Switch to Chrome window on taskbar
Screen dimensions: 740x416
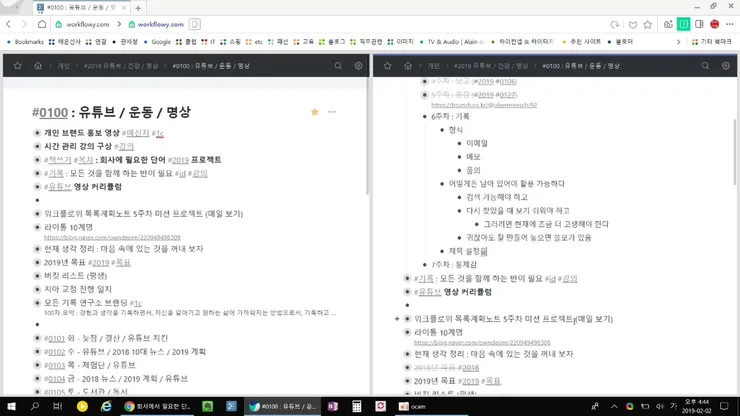point(157,406)
